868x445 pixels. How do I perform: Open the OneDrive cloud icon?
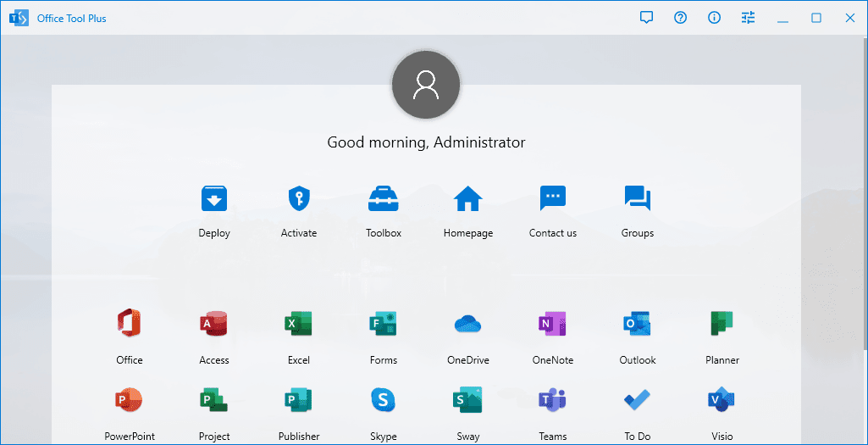click(467, 324)
